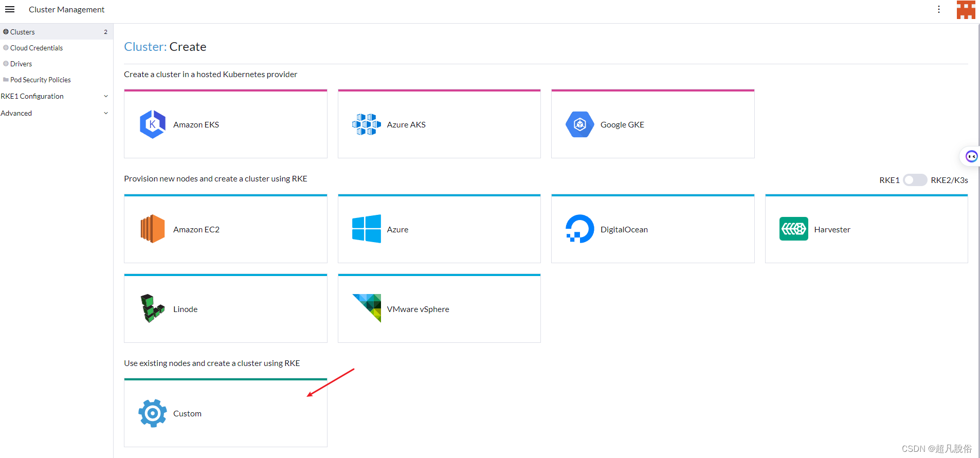Viewport: 980px width, 458px height.
Task: Toggle the RKE1 / RKE2/K3s switch
Action: pos(915,180)
